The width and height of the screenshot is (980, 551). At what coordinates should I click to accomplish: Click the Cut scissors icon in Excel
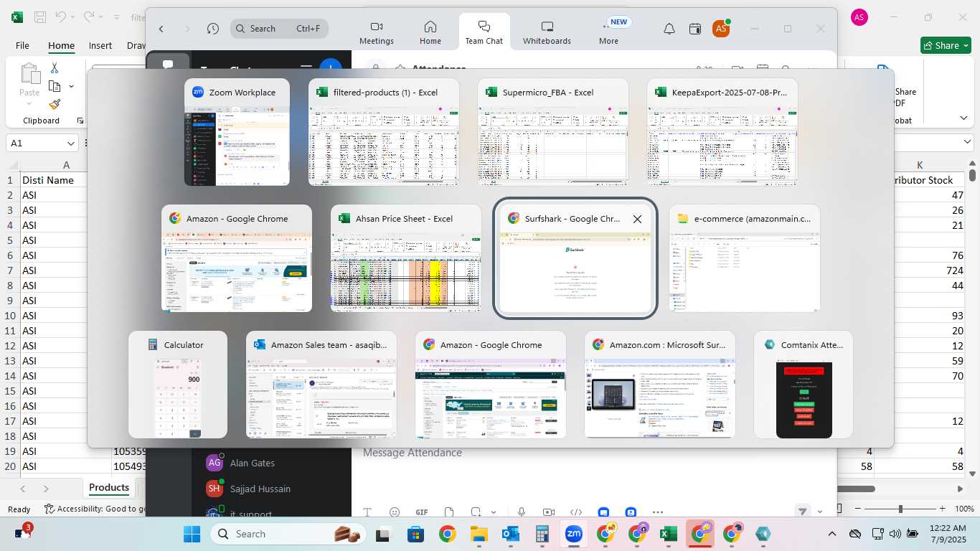coord(55,68)
